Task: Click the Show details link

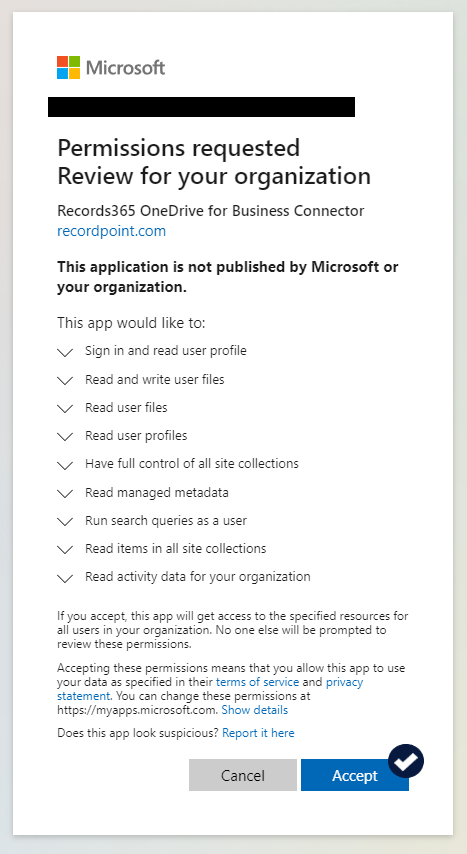Action: pyautogui.click(x=254, y=710)
